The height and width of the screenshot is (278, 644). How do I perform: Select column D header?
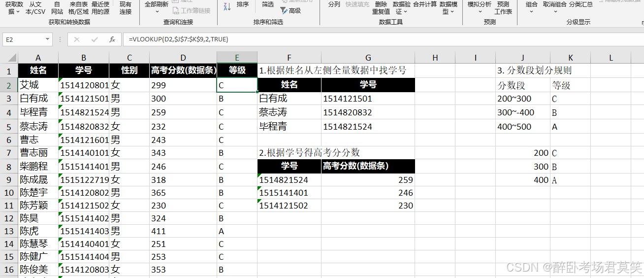[x=183, y=58]
